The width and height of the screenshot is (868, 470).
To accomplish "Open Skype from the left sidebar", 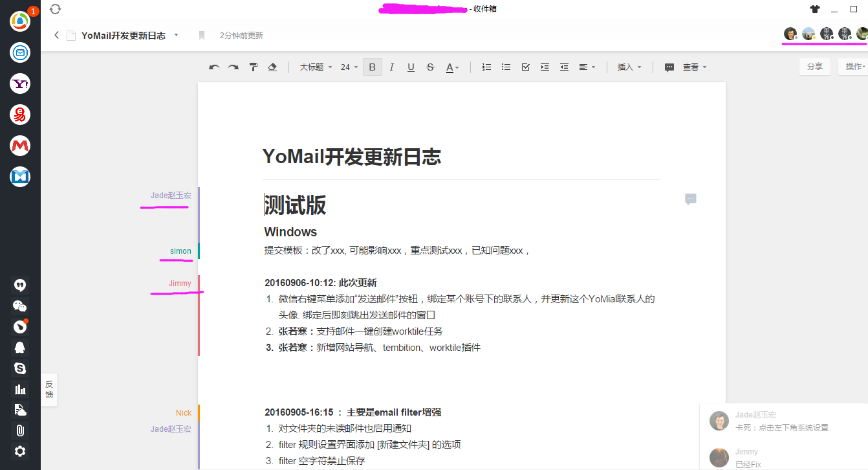I will [x=20, y=368].
